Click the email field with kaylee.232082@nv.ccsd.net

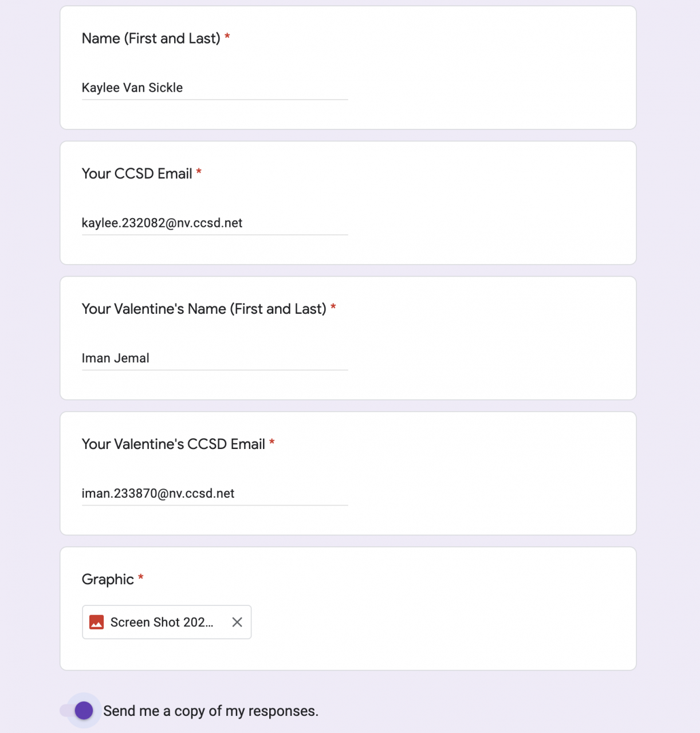point(215,223)
